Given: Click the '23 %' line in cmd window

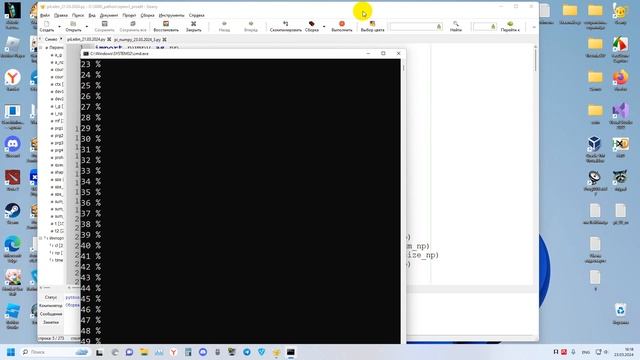Looking at the screenshot, I should point(91,64).
